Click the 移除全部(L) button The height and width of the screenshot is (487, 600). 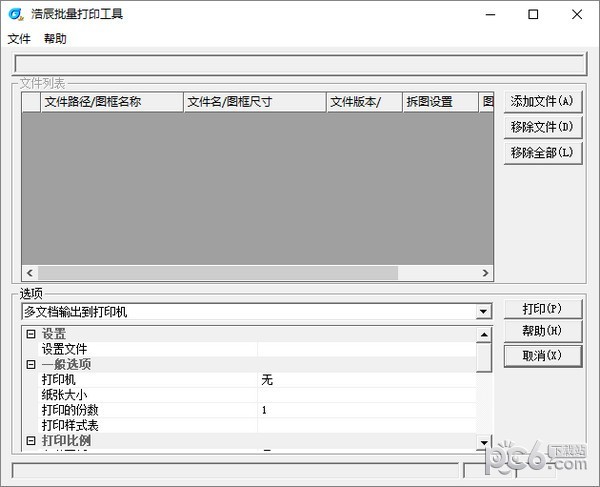(x=543, y=153)
